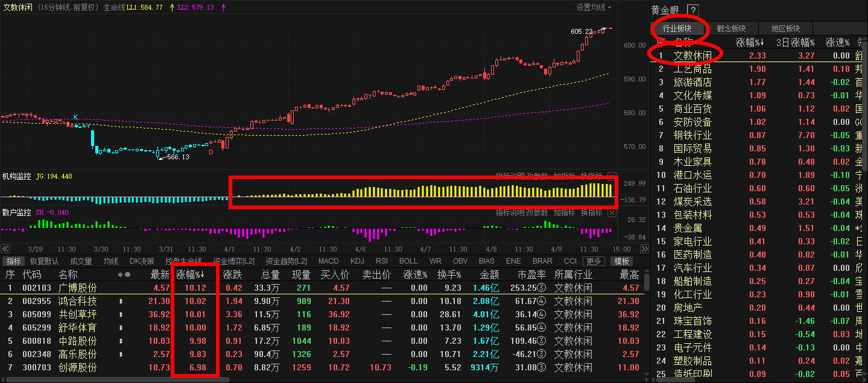Click the marker icon beside 舒华体育 name
Image resolution: width=868 pixels, height=383 pixels.
click(x=121, y=328)
